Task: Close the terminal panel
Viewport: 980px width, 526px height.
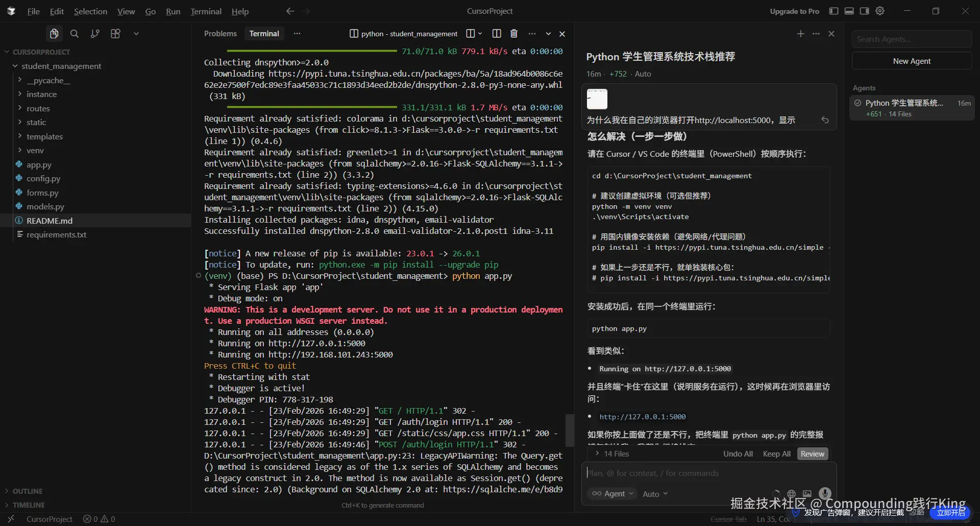Action: click(562, 34)
